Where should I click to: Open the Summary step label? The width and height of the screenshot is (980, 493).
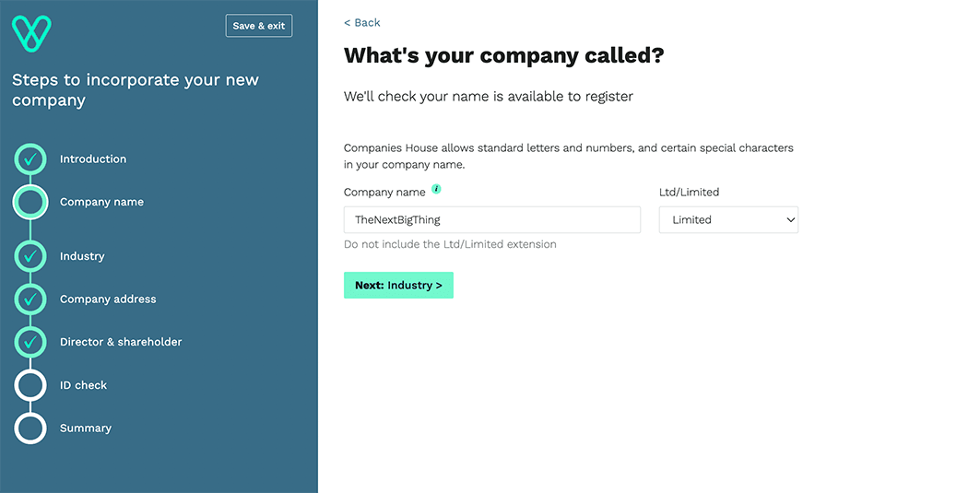point(86,428)
